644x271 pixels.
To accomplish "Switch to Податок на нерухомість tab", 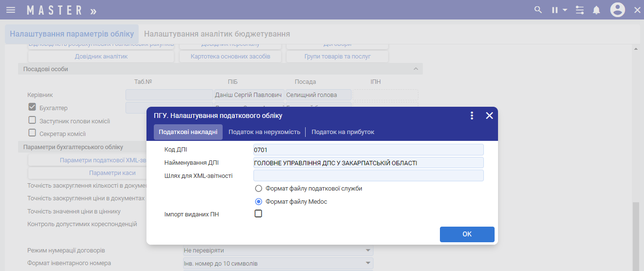I will (264, 132).
